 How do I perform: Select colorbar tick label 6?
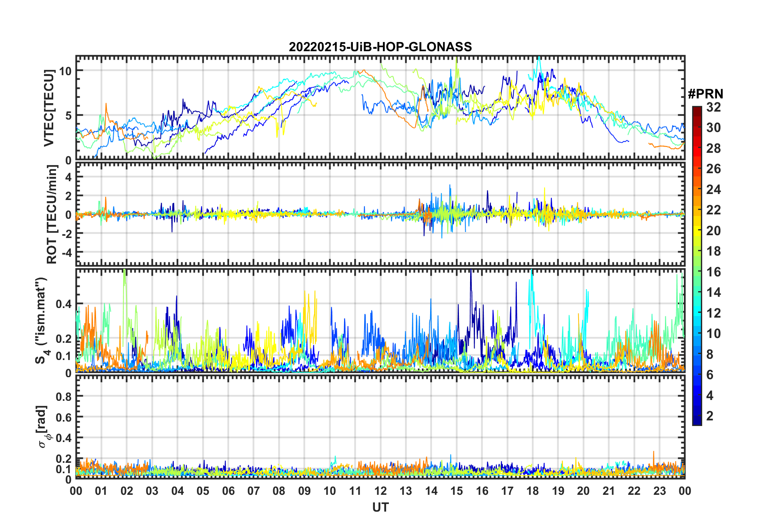(x=710, y=375)
